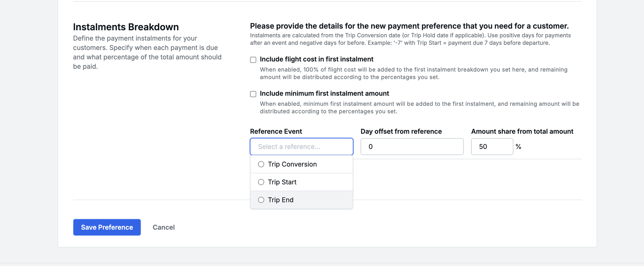
Task: Tick the Include minimum first instalment amount checkbox
Action: click(x=253, y=94)
